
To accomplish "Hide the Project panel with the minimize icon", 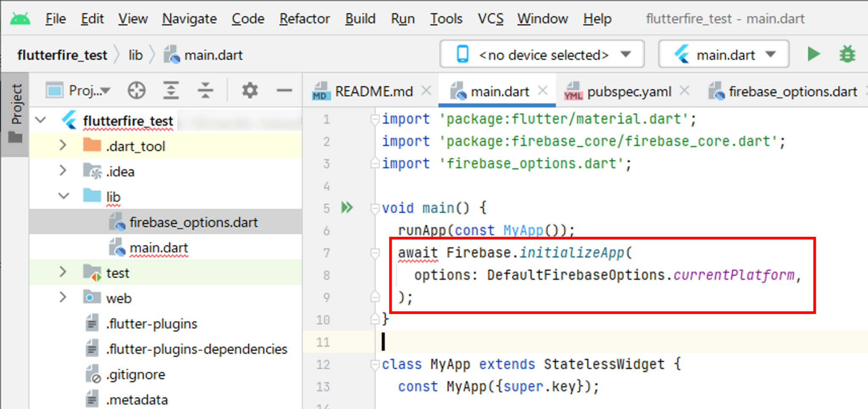I will (x=284, y=90).
